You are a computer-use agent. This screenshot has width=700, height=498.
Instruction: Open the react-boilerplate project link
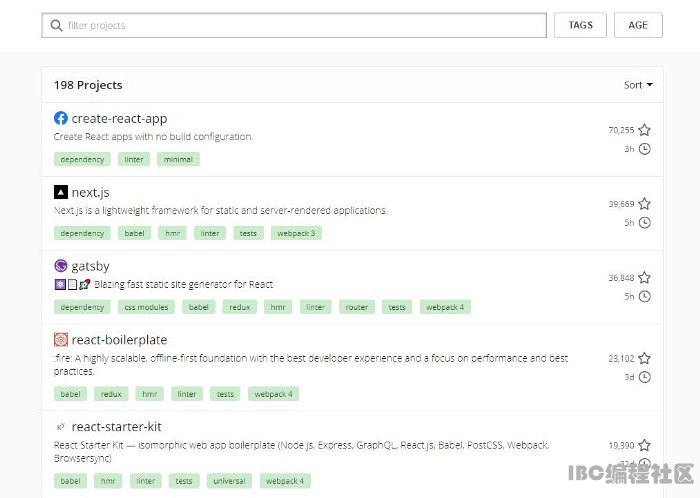click(119, 340)
